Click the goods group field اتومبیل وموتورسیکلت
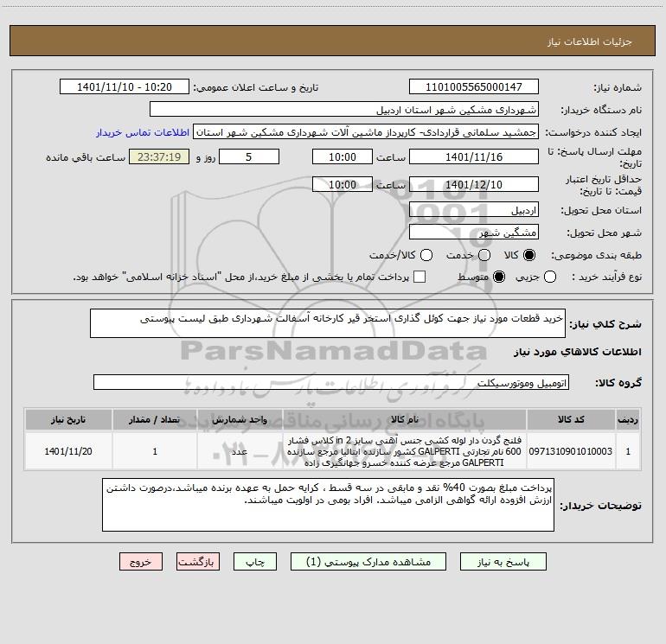This screenshot has width=666, height=644. (331, 382)
